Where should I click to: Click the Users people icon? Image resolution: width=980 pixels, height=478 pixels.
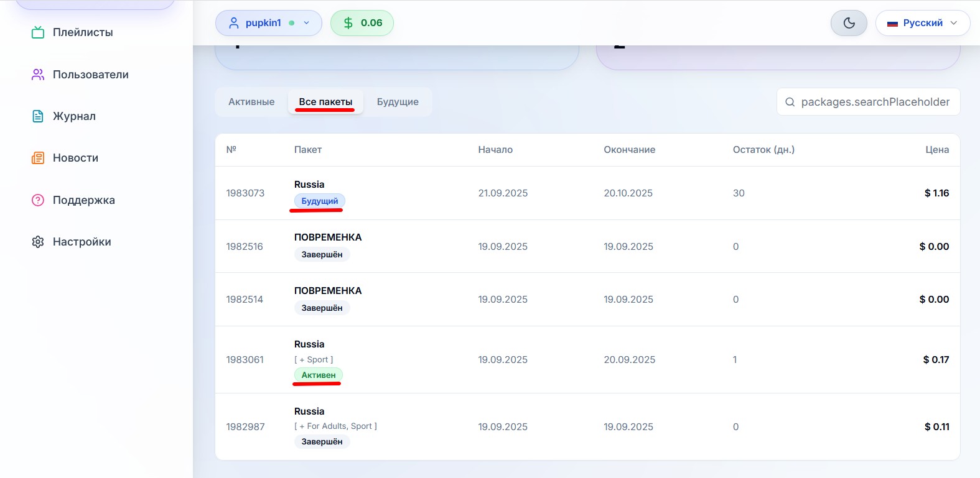38,75
